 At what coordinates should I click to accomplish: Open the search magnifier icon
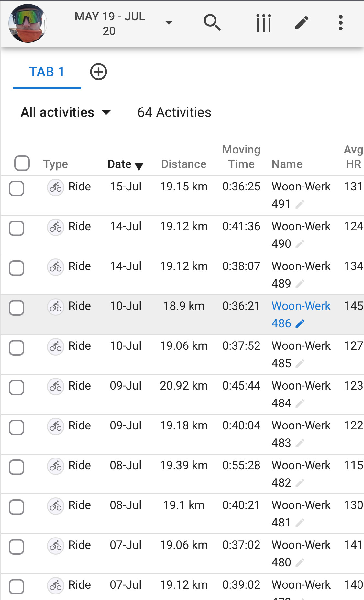click(212, 23)
